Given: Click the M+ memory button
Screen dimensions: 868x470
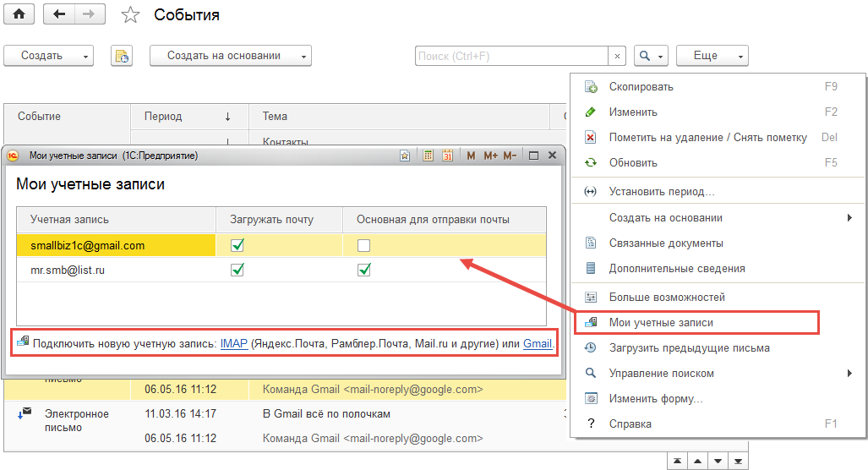Looking at the screenshot, I should [490, 156].
